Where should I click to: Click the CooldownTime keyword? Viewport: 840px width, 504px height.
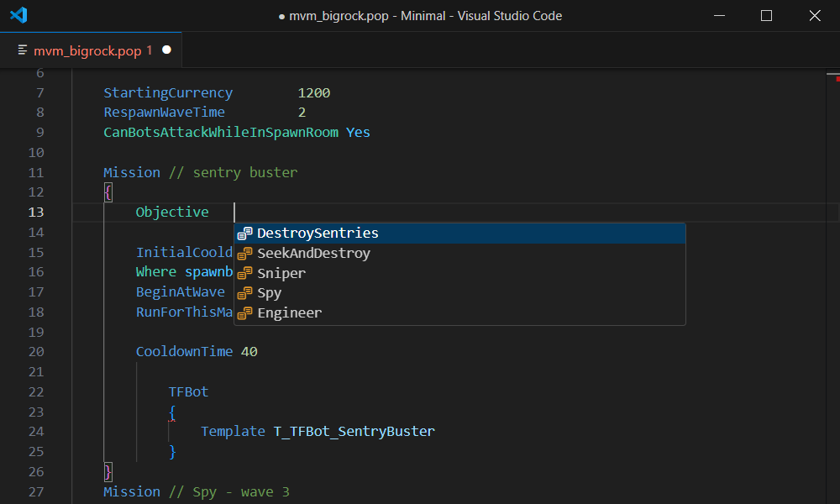click(184, 351)
